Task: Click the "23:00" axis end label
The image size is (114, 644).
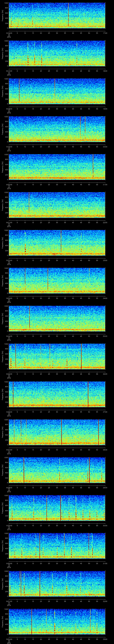Action: click(105, 261)
